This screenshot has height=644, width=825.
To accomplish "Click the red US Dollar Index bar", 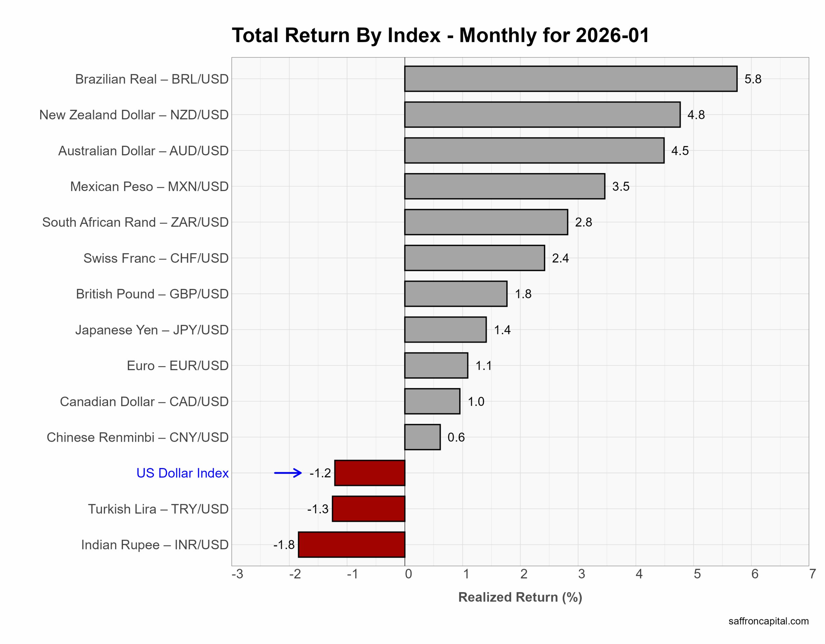I will [x=370, y=473].
